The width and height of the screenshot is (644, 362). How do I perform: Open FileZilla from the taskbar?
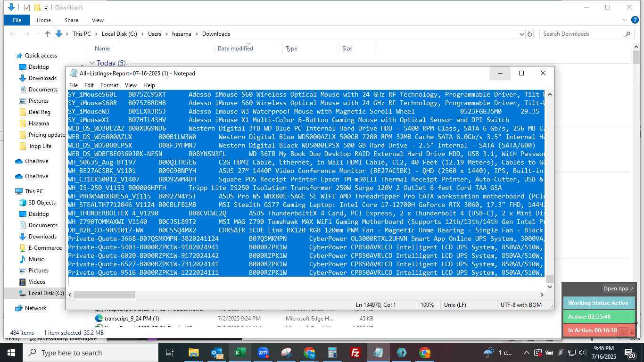[x=355, y=353]
